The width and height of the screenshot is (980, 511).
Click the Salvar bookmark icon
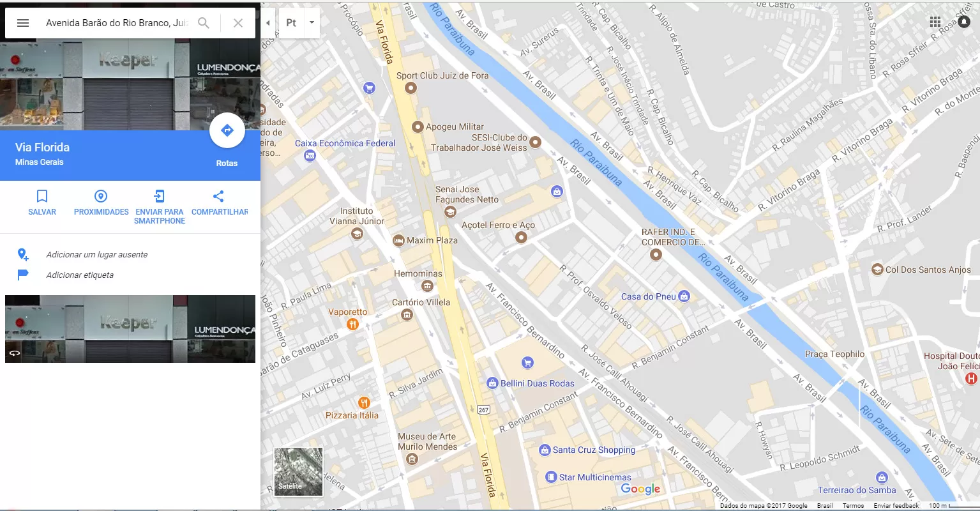[42, 196]
